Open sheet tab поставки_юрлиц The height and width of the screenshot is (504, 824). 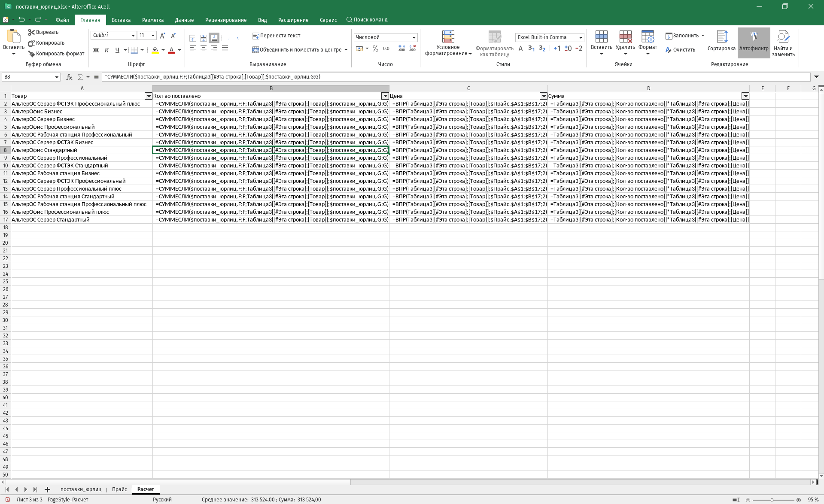click(81, 489)
